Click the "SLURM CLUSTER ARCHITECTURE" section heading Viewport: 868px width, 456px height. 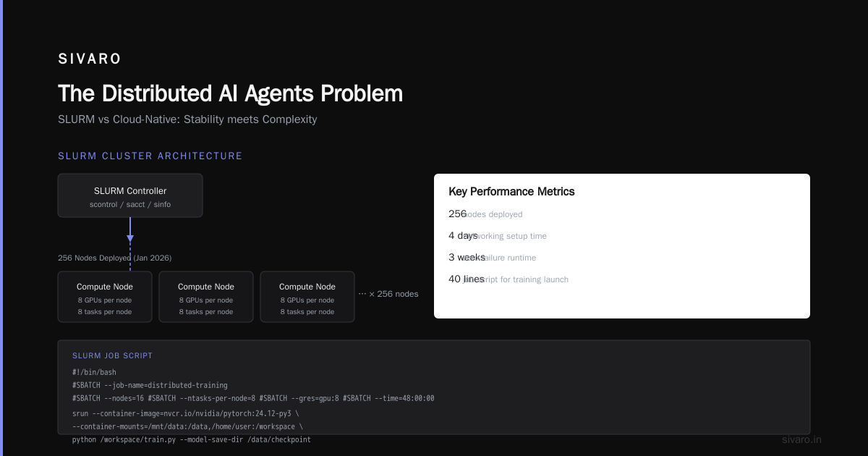(x=150, y=156)
